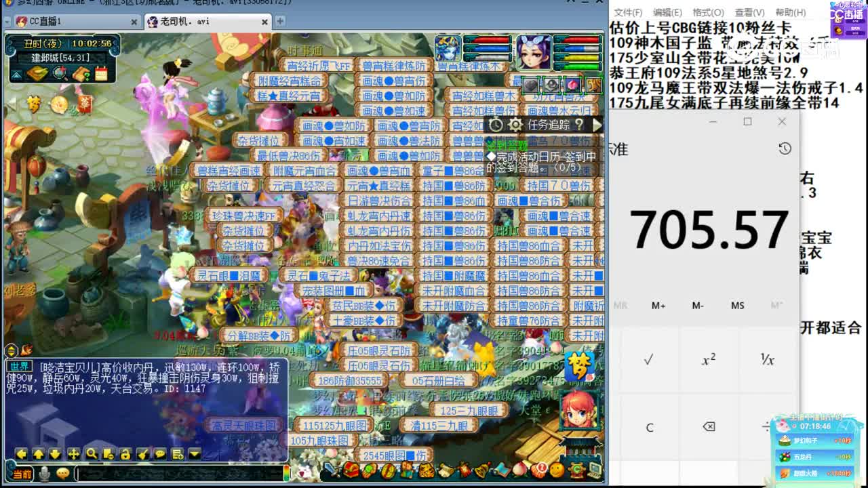This screenshot has height=488, width=868.
Task: Click the chat panel up arrow icon
Action: 39,454
